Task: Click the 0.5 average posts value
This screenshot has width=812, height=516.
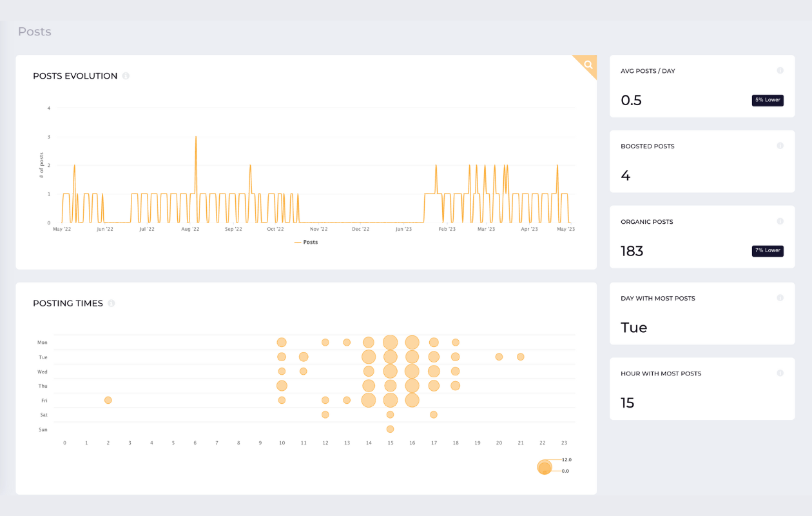Action: pos(631,100)
